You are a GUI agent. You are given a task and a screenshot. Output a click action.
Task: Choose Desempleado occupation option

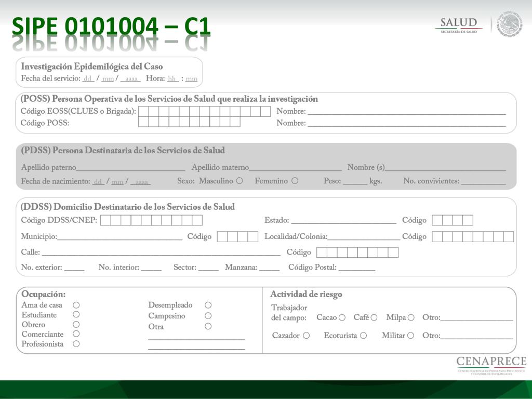coord(208,305)
